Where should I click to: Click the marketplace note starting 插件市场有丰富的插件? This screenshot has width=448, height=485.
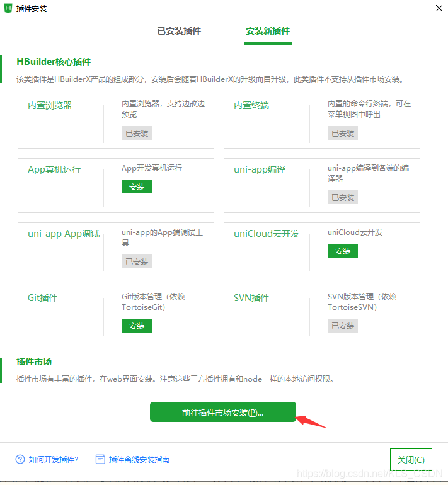[x=176, y=379]
